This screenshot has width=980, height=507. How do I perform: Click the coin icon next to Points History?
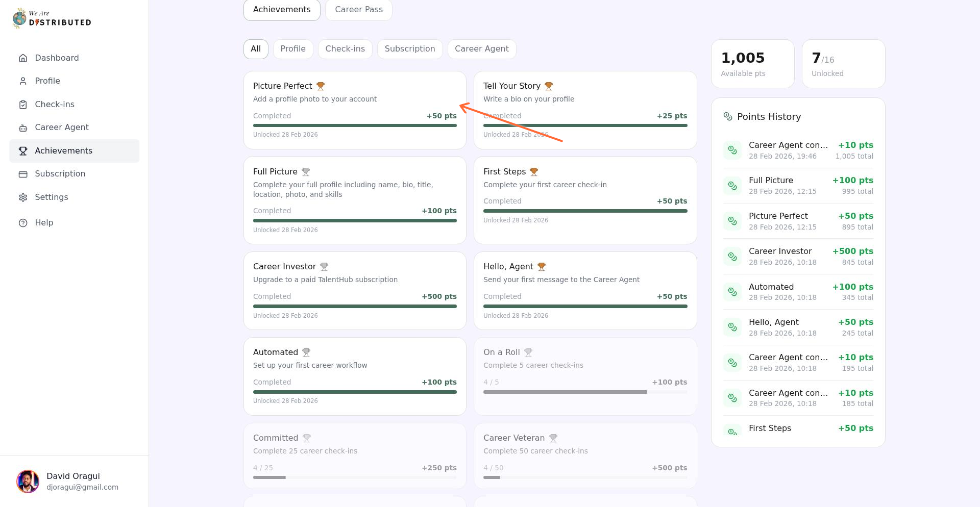[x=728, y=117]
